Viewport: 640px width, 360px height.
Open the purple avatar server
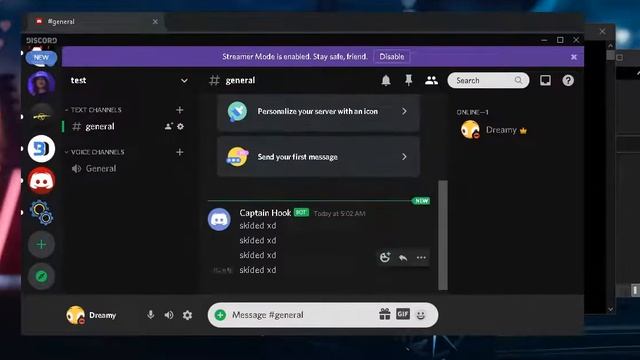(41, 83)
